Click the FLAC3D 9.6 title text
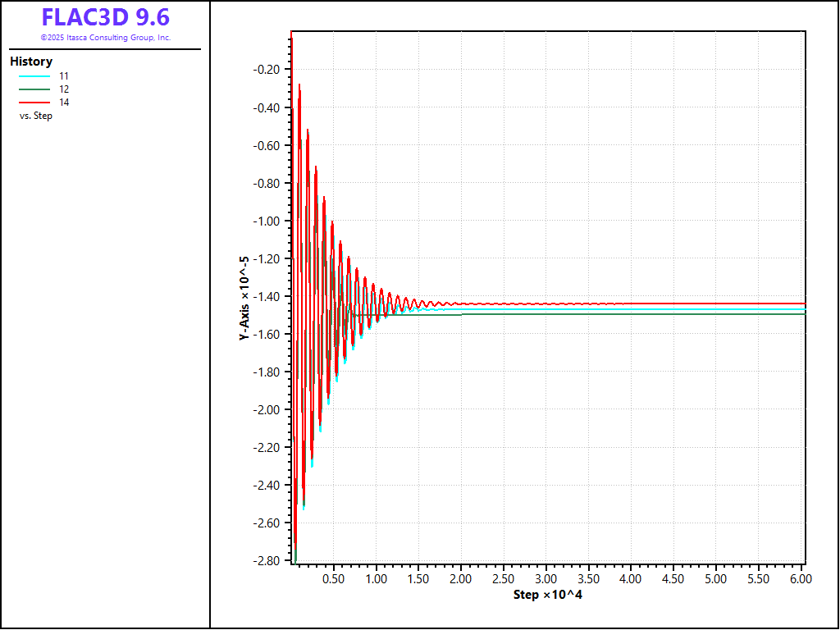 point(106,17)
